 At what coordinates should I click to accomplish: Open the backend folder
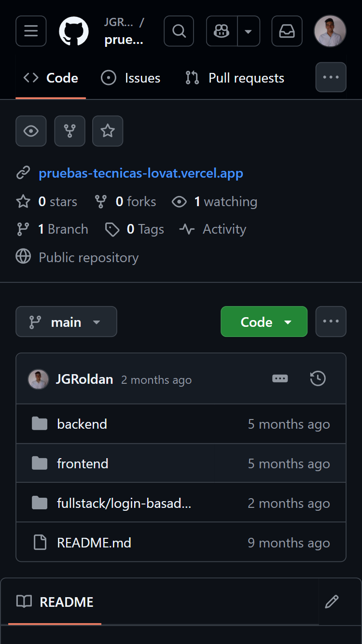tap(82, 424)
